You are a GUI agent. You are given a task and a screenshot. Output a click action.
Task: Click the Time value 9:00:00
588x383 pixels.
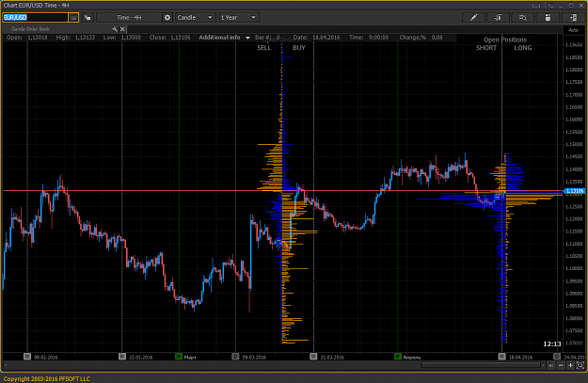point(379,38)
